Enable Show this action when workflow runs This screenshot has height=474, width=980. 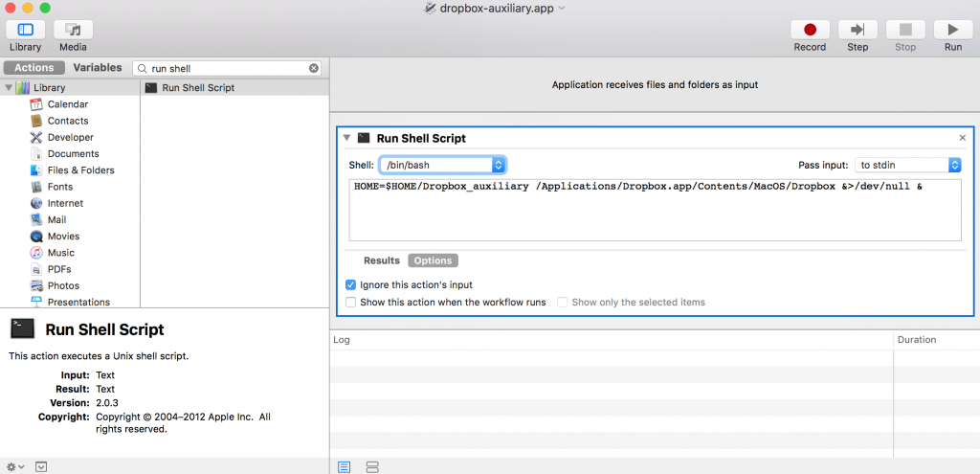point(350,302)
